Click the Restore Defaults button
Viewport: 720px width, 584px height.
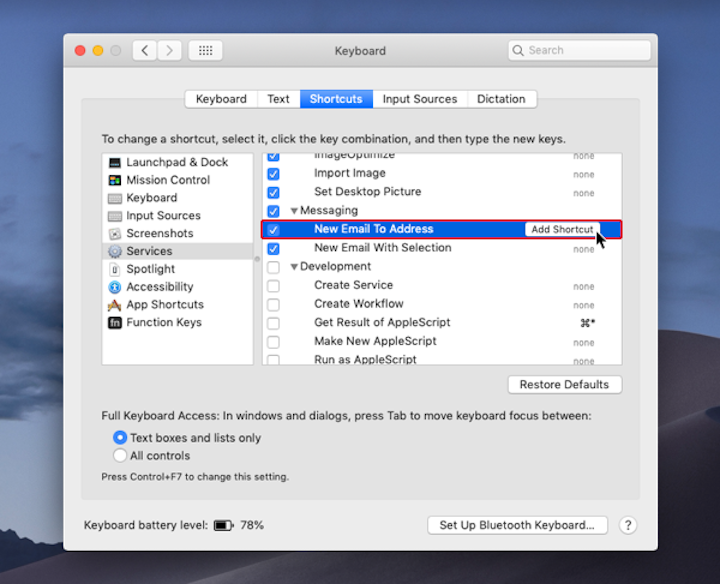564,385
